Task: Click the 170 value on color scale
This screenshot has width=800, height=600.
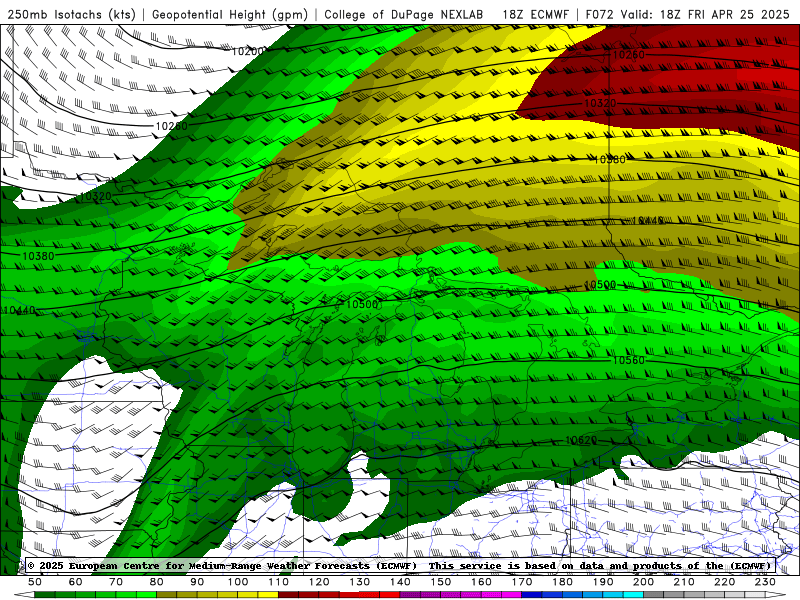Action: [522, 582]
